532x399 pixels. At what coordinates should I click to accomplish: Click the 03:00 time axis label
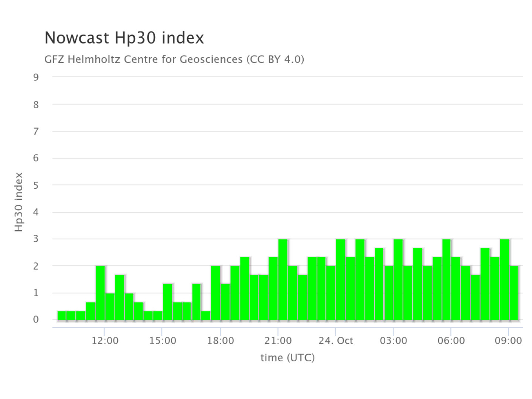click(393, 341)
